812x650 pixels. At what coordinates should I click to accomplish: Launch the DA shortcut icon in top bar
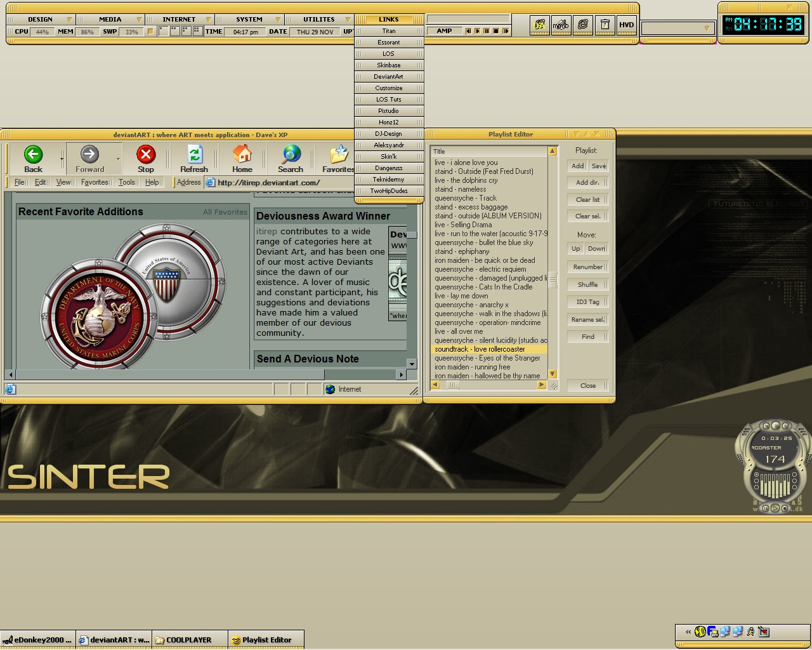(539, 24)
